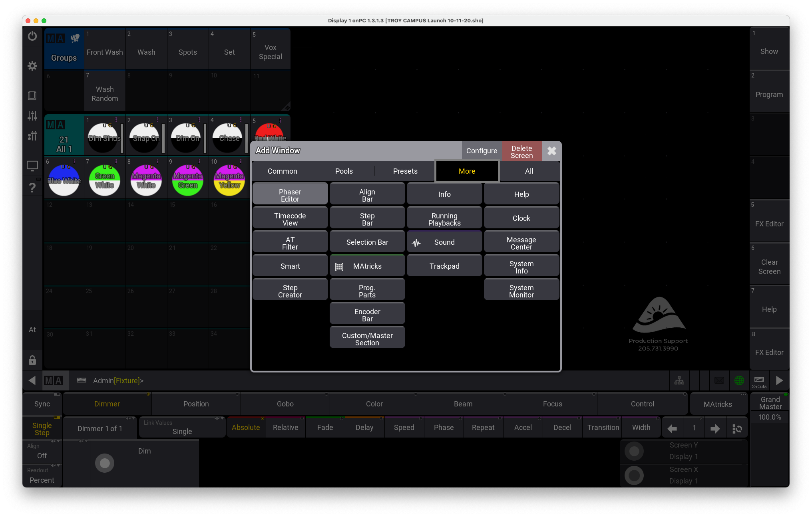The width and height of the screenshot is (812, 517).
Task: Select the Relative layer
Action: [x=285, y=428]
